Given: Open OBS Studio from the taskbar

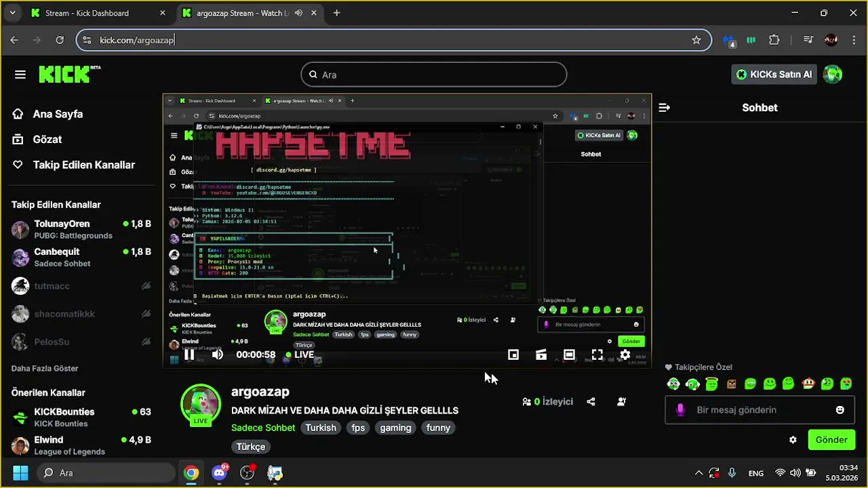Looking at the screenshot, I should [247, 472].
